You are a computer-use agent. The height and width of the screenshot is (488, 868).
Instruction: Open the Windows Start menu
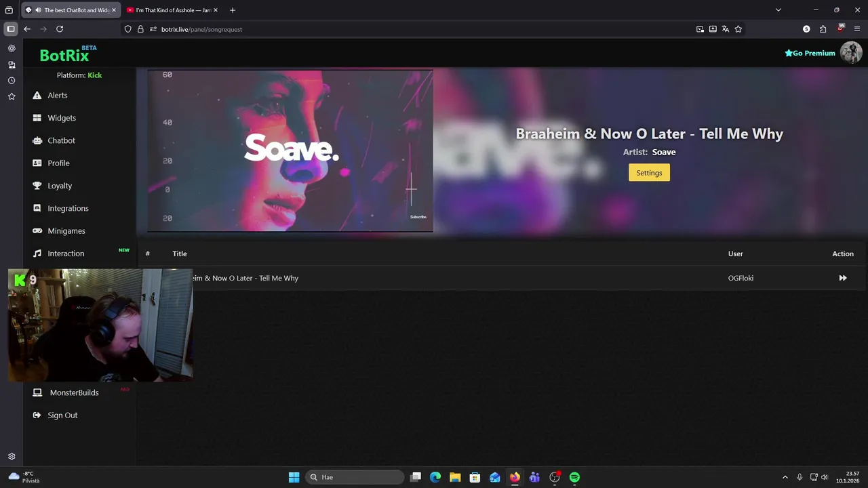[294, 477]
